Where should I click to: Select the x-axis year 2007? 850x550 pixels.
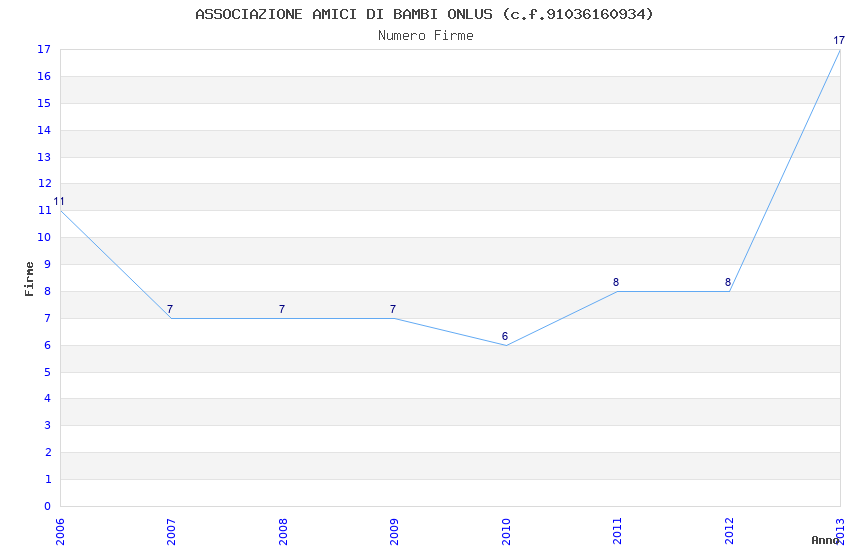coord(171,531)
